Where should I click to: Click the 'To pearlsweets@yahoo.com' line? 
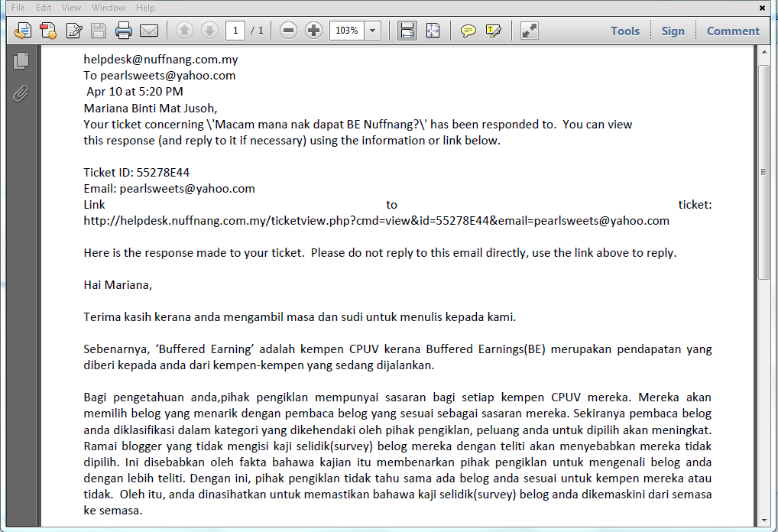[159, 76]
